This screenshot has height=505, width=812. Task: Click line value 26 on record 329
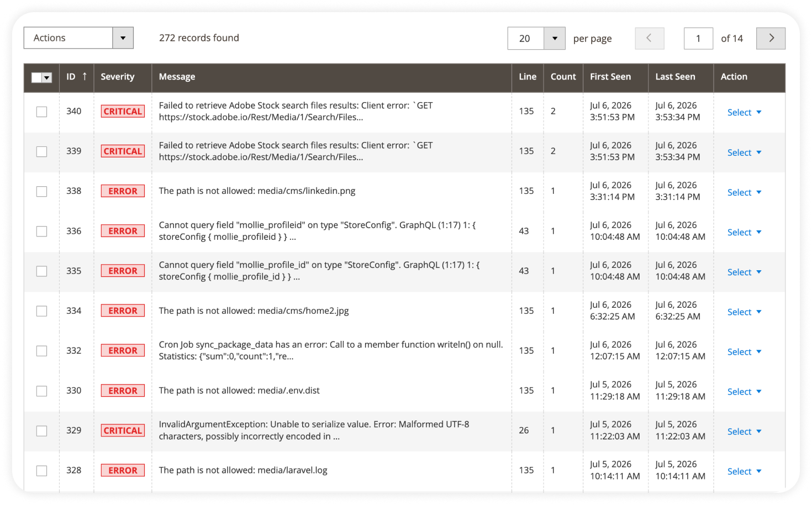[524, 430]
